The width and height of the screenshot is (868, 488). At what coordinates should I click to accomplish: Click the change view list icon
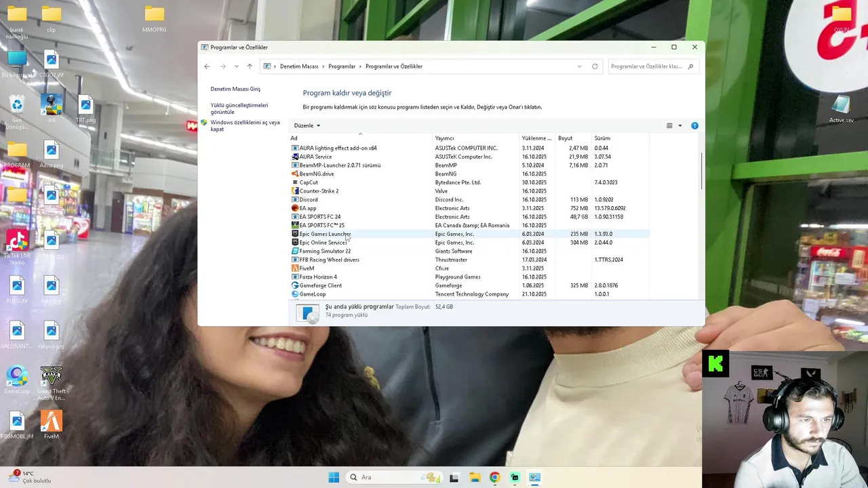tap(669, 125)
